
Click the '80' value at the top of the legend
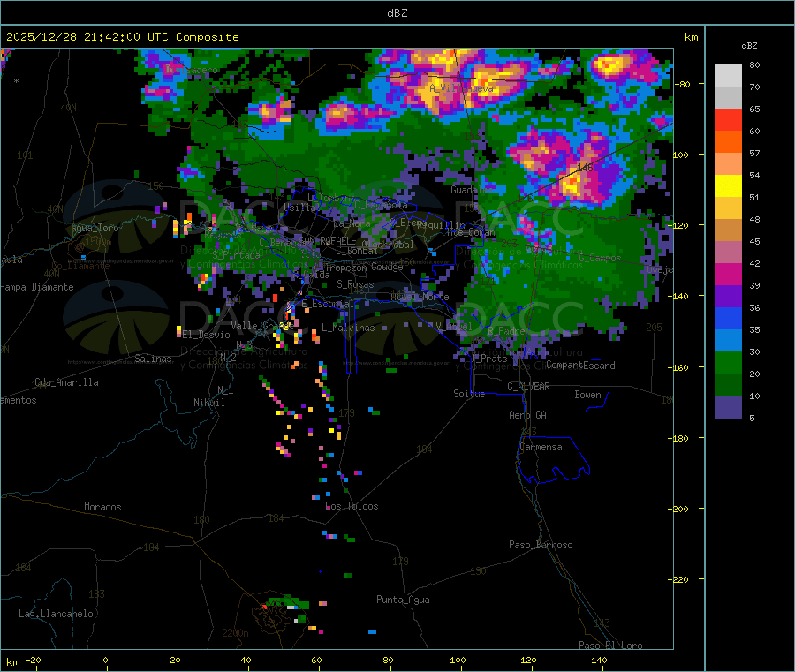[x=754, y=64]
